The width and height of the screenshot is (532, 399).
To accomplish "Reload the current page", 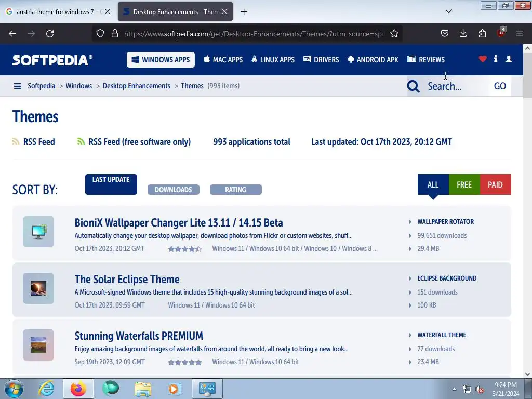I will (x=50, y=34).
